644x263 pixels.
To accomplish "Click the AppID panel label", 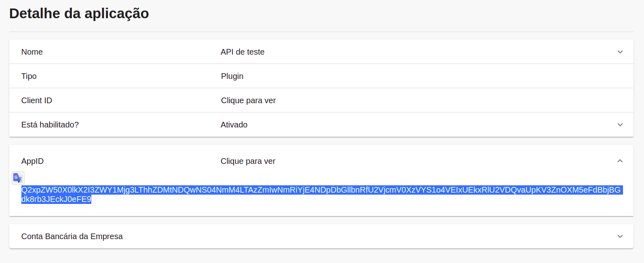I will [x=32, y=161].
